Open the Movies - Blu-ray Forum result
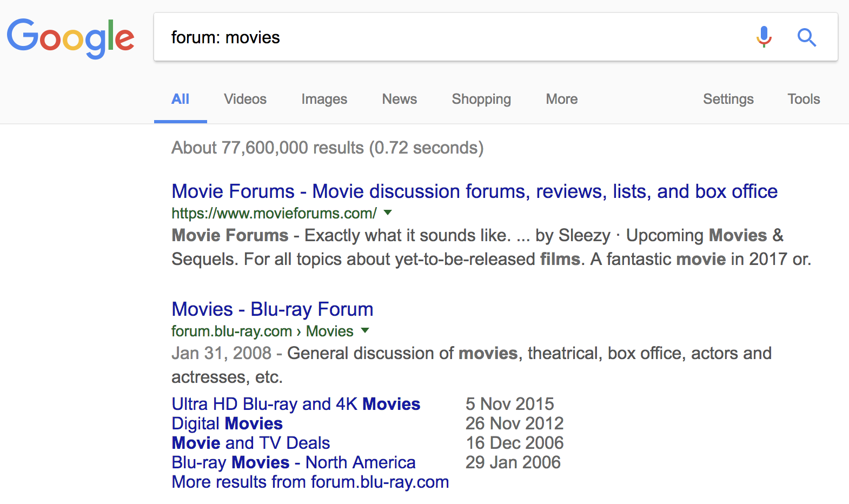The width and height of the screenshot is (849, 504). (272, 309)
